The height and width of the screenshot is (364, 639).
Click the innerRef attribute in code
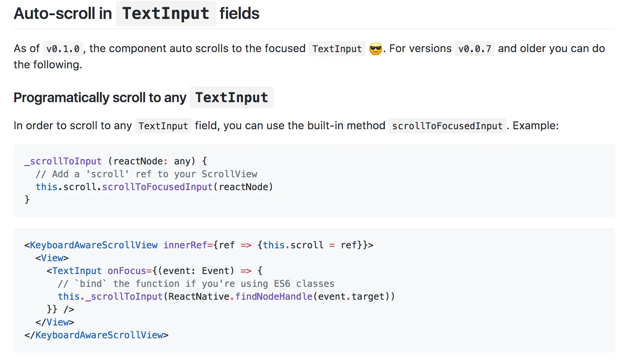point(185,245)
